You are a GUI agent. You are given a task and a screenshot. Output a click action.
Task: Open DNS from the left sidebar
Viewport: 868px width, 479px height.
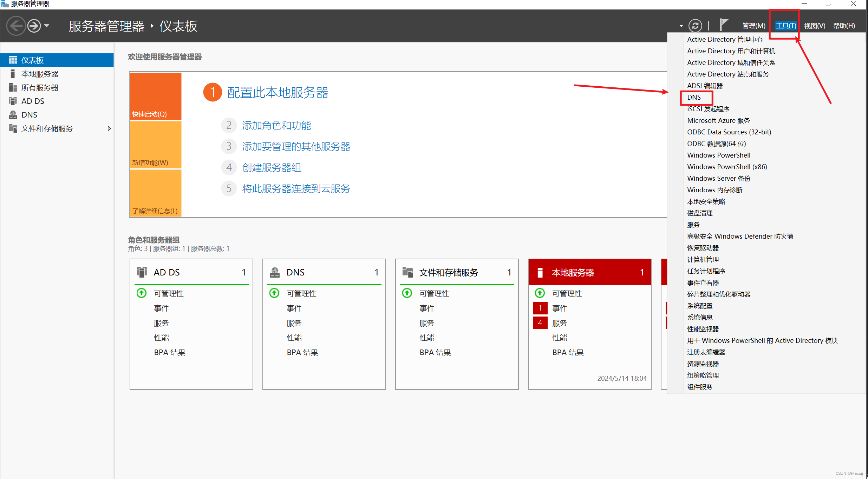(29, 115)
